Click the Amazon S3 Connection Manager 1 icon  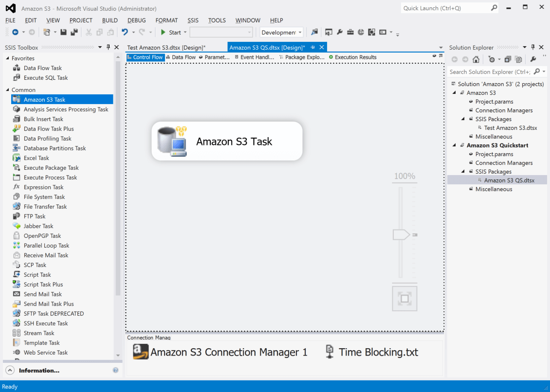pyautogui.click(x=141, y=352)
